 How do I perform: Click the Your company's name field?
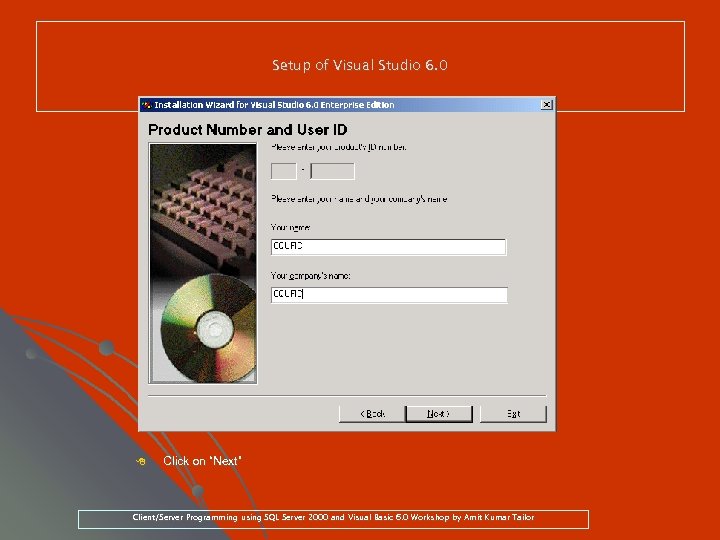pyautogui.click(x=389, y=295)
